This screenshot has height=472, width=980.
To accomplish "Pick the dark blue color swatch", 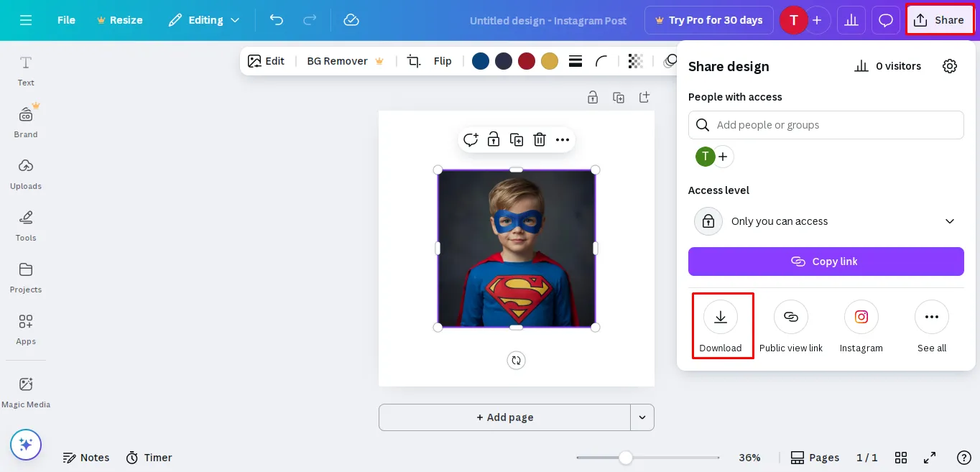I will (481, 61).
